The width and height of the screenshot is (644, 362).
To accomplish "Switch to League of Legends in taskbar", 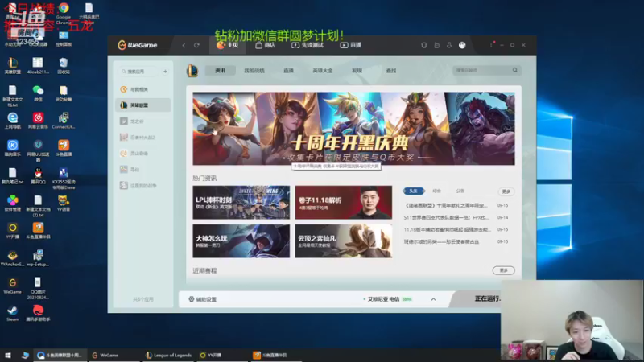I will coord(169,355).
